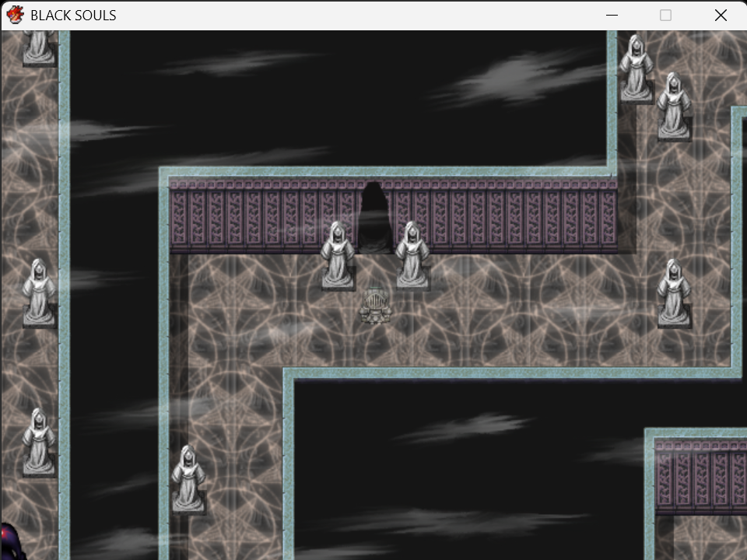
Task: Click the Black Souls app icon in title bar
Action: tap(16, 15)
